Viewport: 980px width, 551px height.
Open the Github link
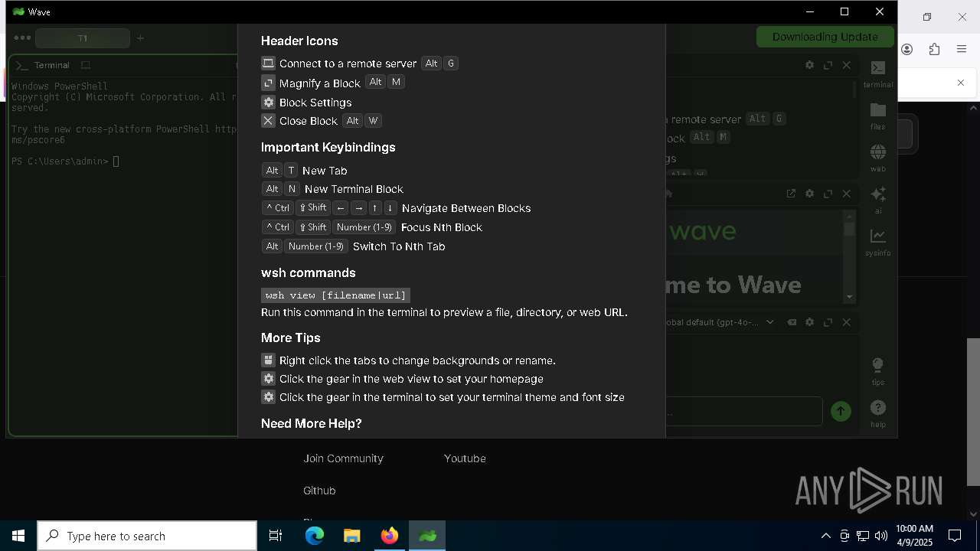pyautogui.click(x=319, y=491)
